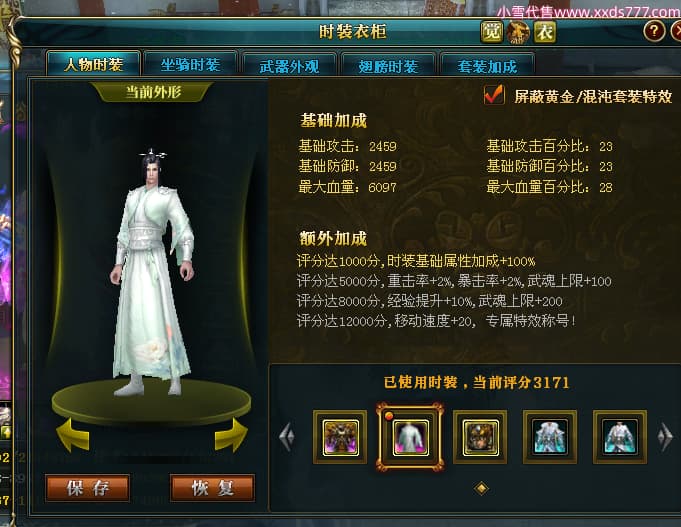Select the highlighted white robe costume icon
Viewport: 681px width, 527px height.
click(x=410, y=437)
